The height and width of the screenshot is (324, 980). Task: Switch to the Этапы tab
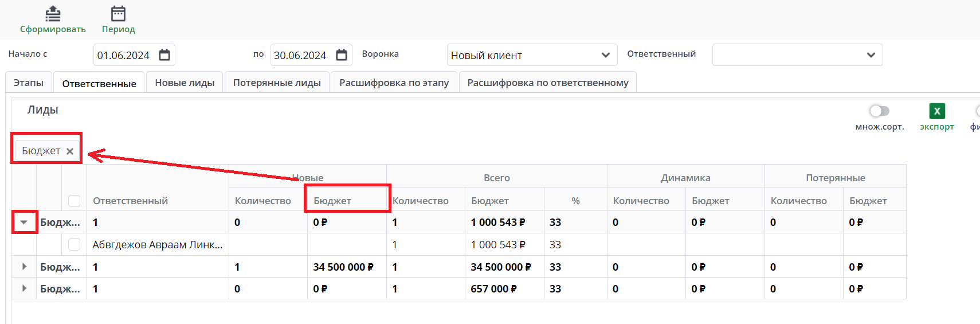[29, 83]
